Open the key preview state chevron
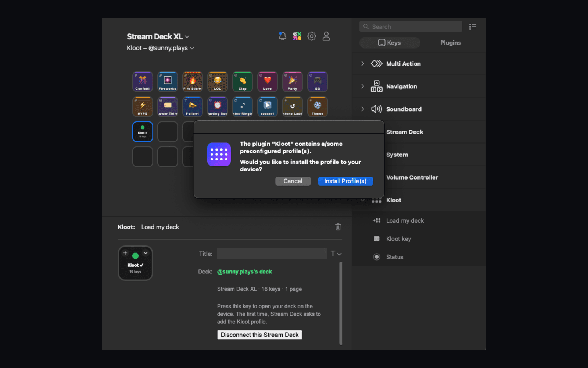Viewport: 588px width, 368px height. (x=146, y=253)
